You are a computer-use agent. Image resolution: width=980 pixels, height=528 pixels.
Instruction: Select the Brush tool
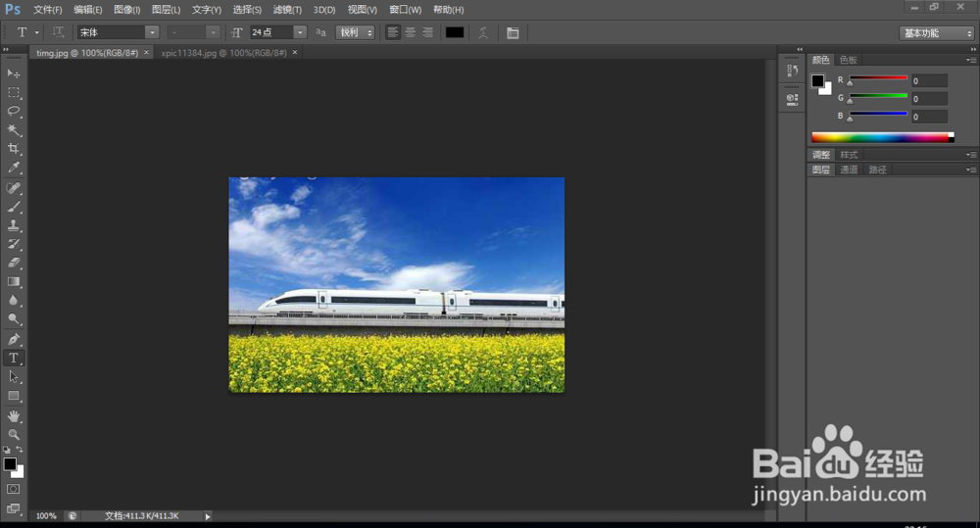tap(13, 207)
